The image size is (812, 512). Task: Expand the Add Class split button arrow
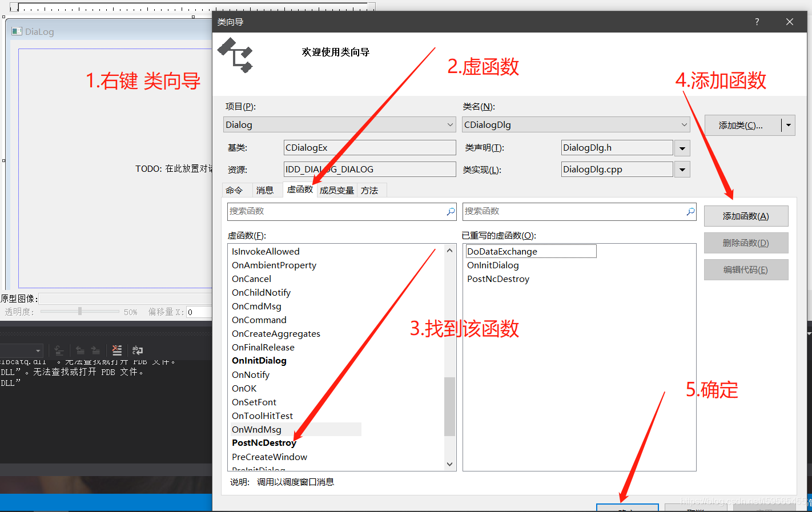point(789,125)
